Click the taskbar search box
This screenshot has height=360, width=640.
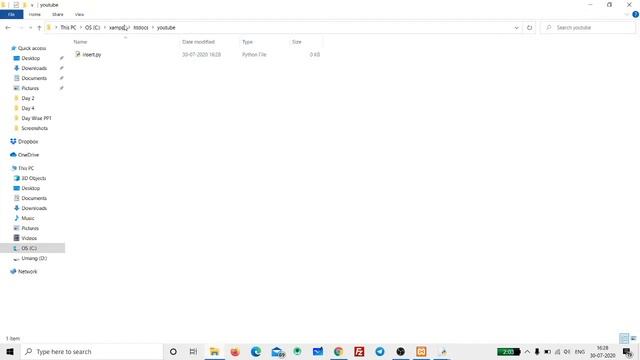coord(92,351)
